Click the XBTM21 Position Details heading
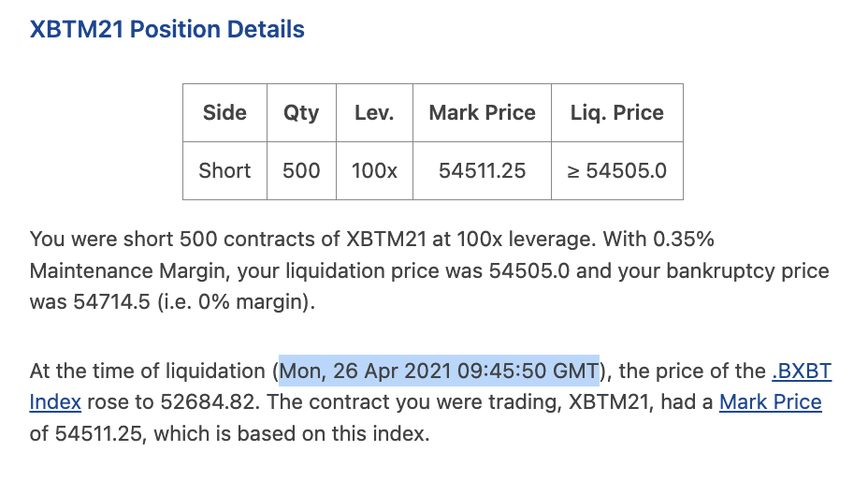This screenshot has height=481, width=868. tap(167, 29)
